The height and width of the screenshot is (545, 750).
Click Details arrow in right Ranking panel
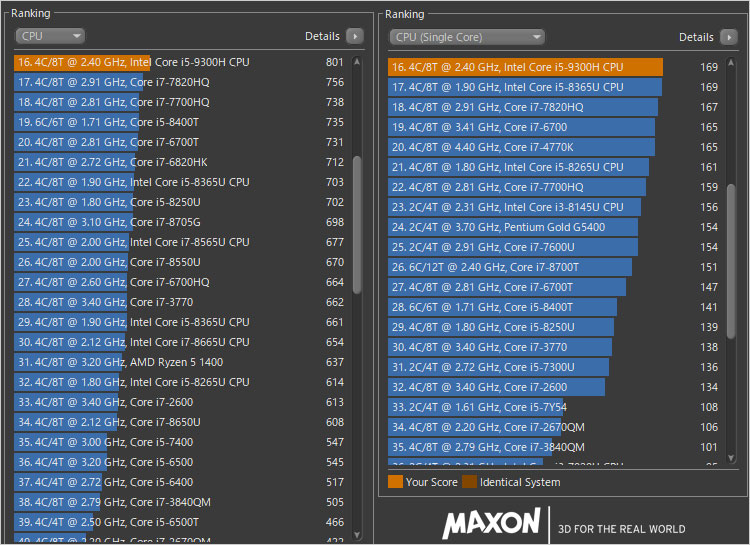(x=729, y=37)
